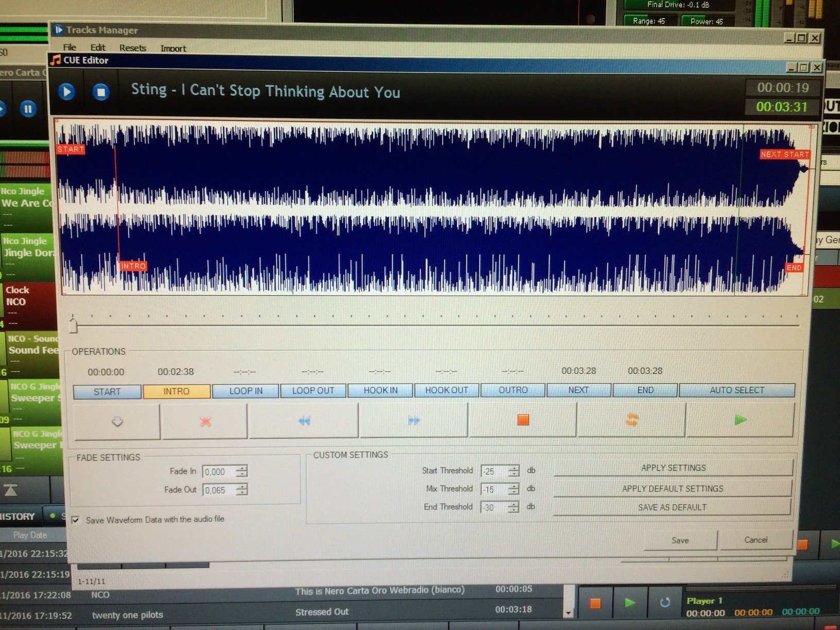840x630 pixels.
Task: Click the Cancel button
Action: (756, 539)
